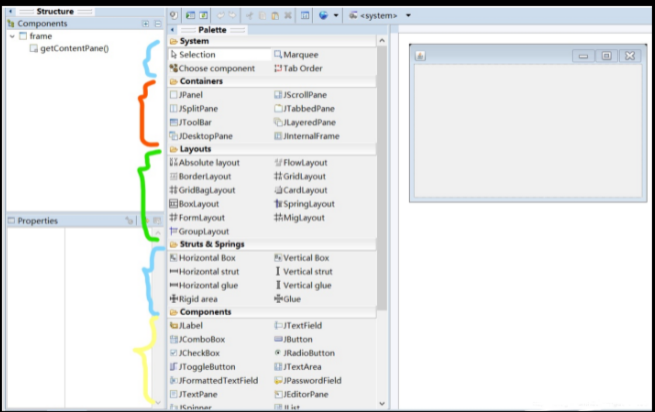Pick the JToolBar container

point(191,122)
